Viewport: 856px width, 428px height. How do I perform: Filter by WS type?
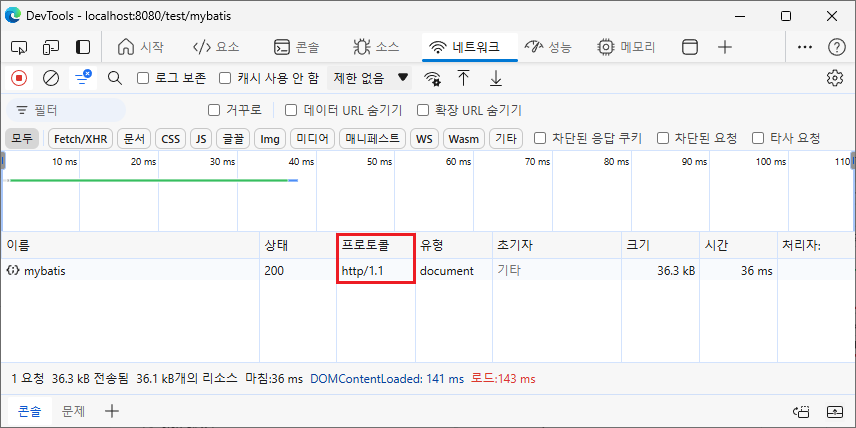pyautogui.click(x=424, y=139)
